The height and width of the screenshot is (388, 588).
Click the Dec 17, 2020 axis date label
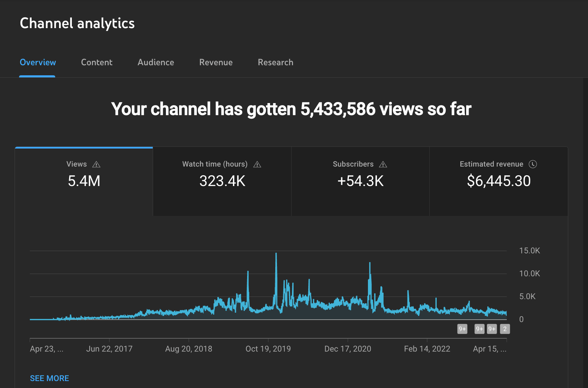(347, 349)
